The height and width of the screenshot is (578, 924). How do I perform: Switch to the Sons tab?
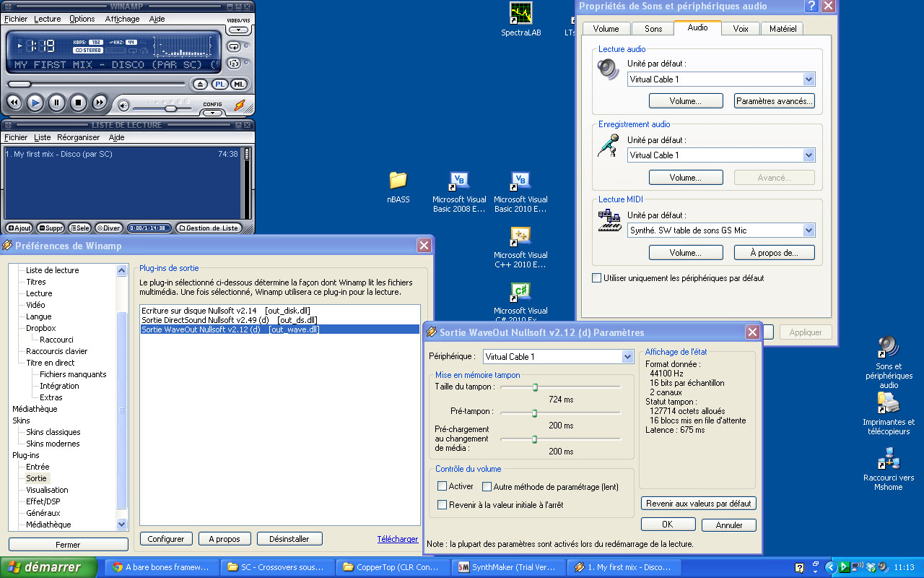point(653,28)
